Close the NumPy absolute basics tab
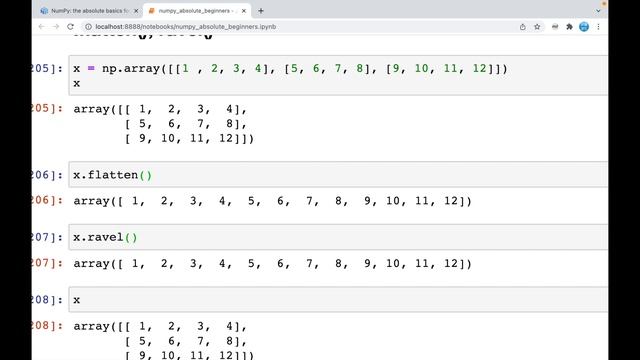This screenshot has width=640, height=360. [x=136, y=11]
